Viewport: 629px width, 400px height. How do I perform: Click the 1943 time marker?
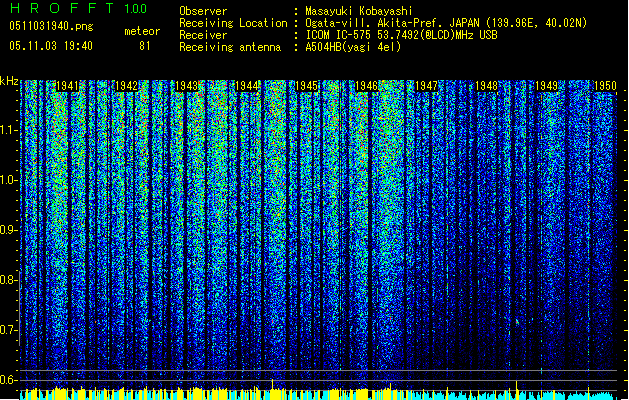click(x=187, y=86)
